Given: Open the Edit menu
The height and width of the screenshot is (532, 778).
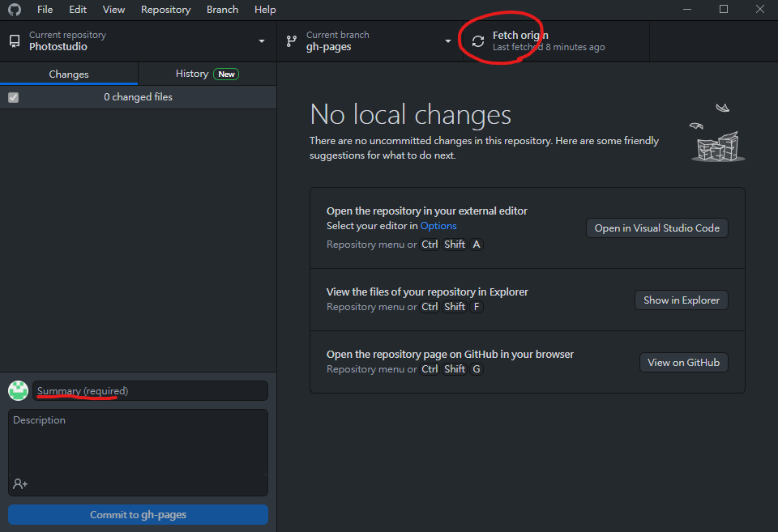Looking at the screenshot, I should 78,10.
